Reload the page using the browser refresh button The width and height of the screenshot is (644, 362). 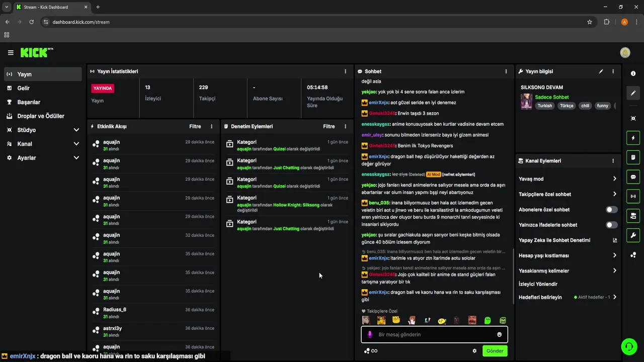31,22
